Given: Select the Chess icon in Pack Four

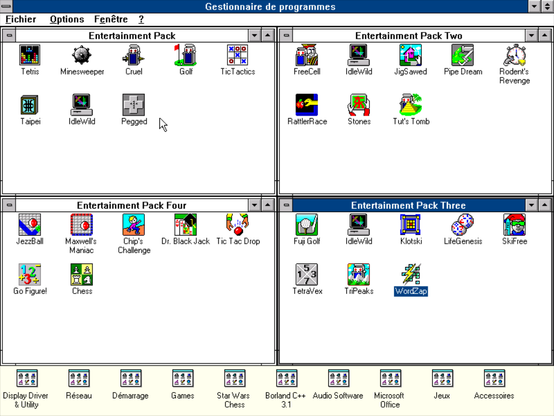Looking at the screenshot, I should pos(82,274).
